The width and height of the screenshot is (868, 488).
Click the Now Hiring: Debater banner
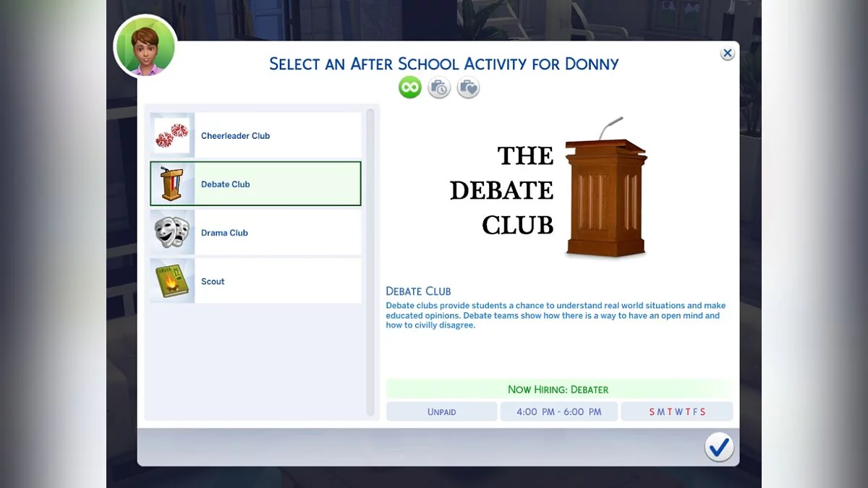point(558,389)
